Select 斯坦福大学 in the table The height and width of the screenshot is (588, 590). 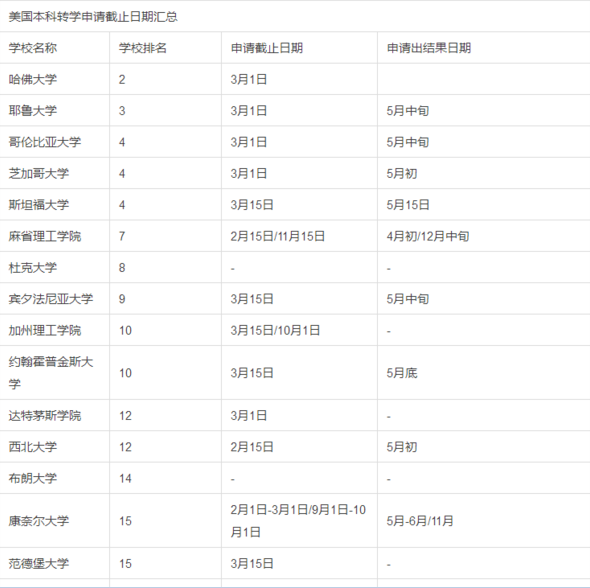click(39, 205)
